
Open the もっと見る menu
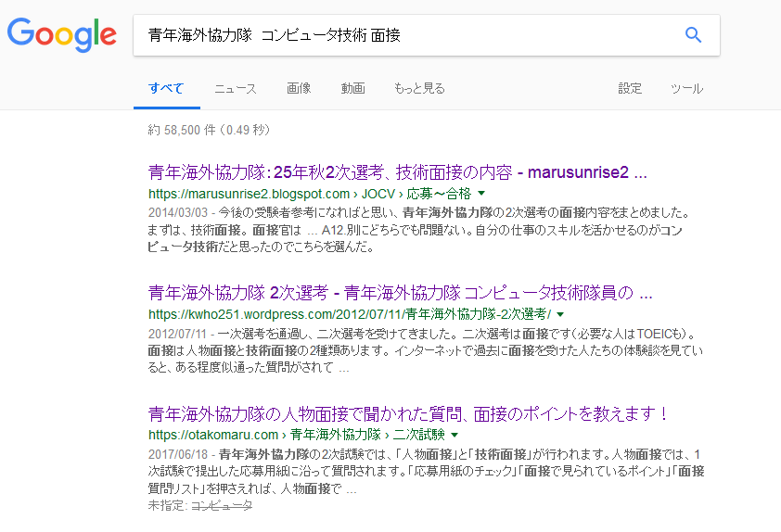coord(419,89)
